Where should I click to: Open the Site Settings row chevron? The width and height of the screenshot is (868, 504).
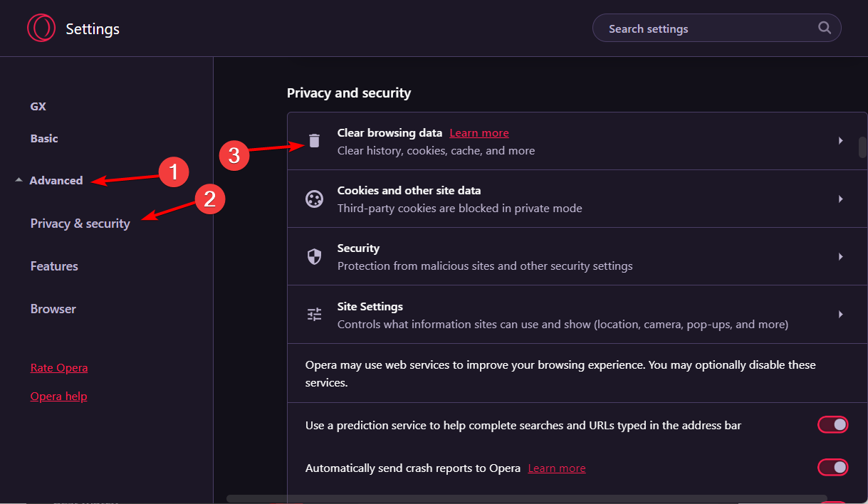(841, 315)
